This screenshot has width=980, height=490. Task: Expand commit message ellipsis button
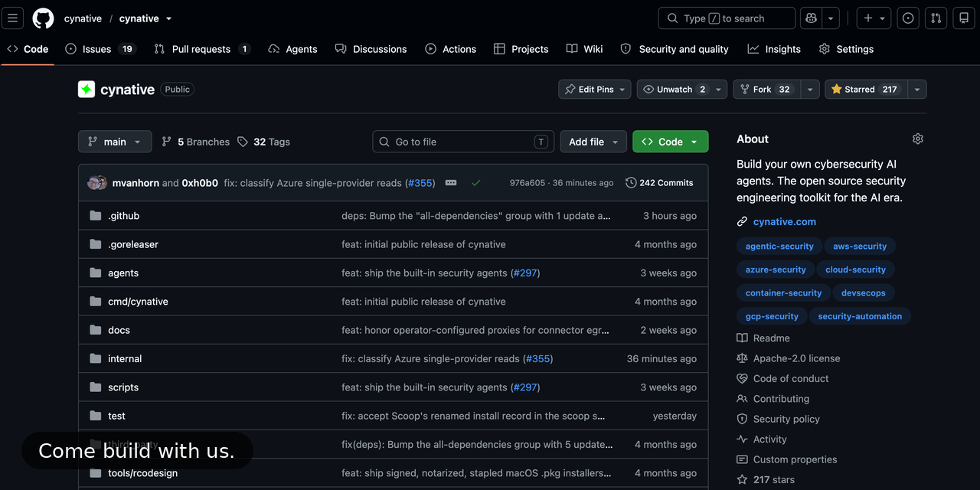coord(451,183)
